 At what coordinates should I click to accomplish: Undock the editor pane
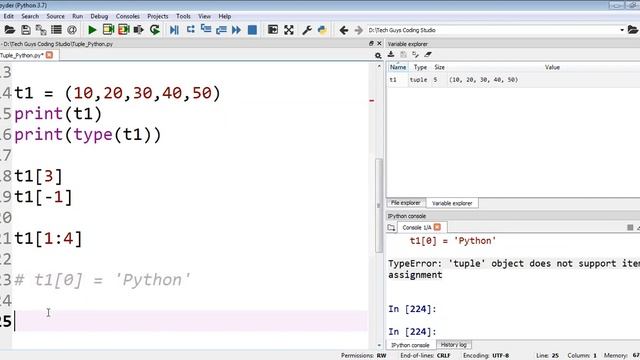[x=371, y=43]
